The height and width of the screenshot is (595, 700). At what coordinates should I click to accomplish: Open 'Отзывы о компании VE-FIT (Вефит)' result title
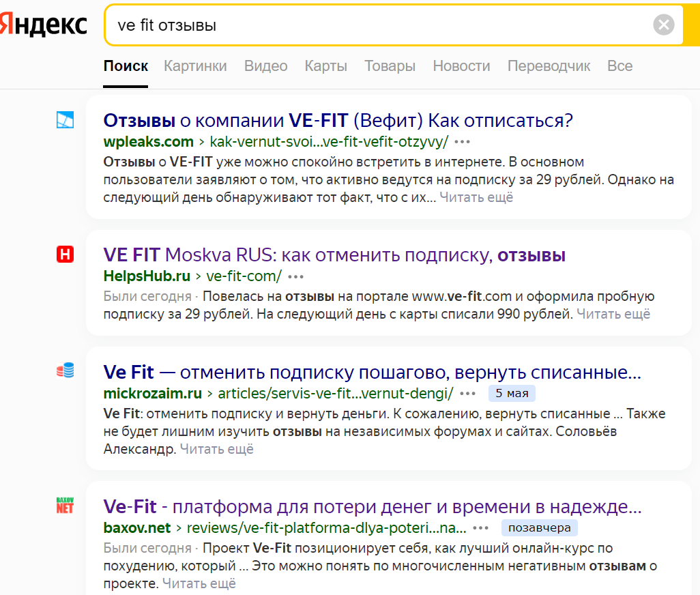[x=338, y=121]
